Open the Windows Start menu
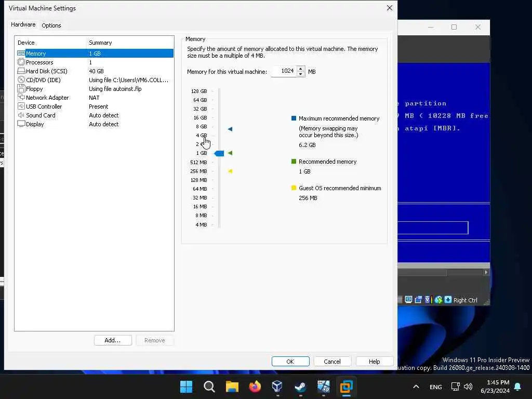Image resolution: width=532 pixels, height=399 pixels. 186,387
